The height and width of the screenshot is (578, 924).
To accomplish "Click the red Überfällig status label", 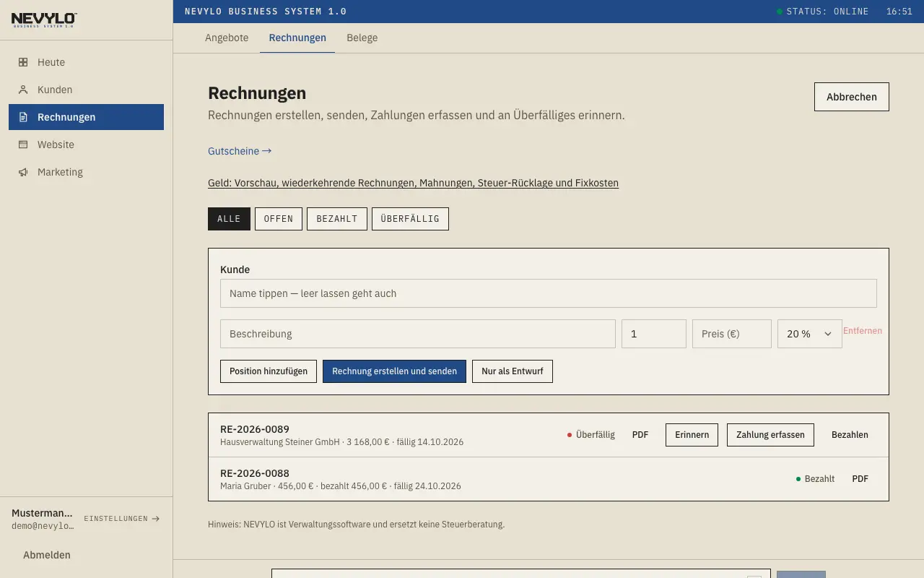I will [x=591, y=435].
